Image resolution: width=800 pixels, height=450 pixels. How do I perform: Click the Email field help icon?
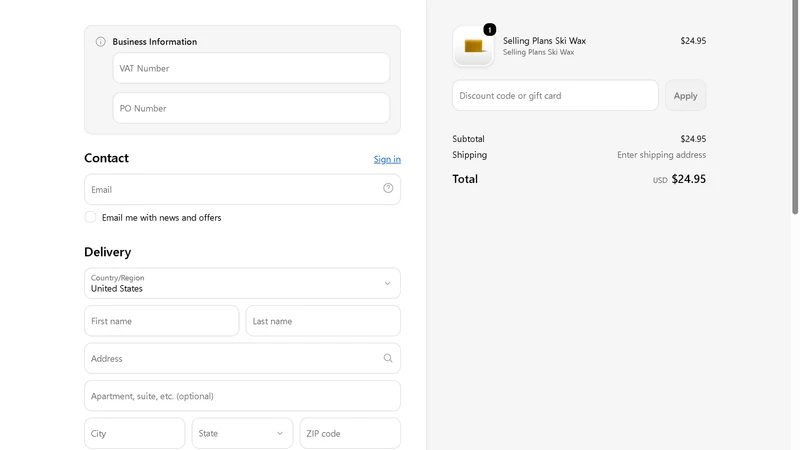(x=388, y=188)
